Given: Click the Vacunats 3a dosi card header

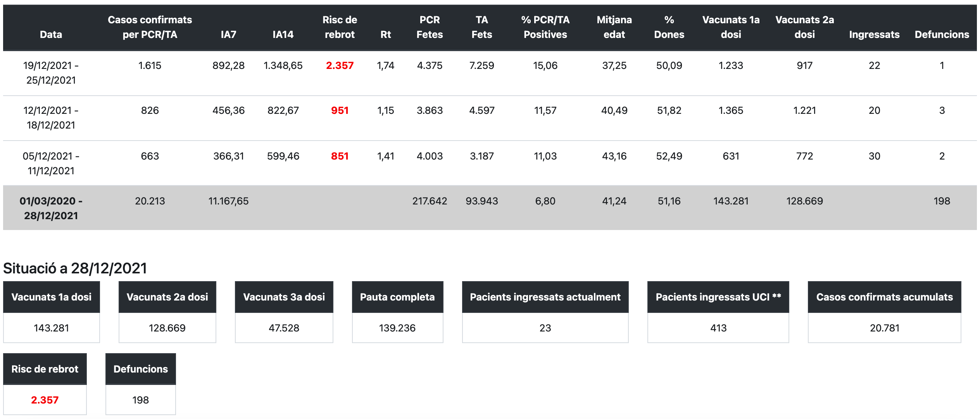Looking at the screenshot, I should tap(284, 297).
